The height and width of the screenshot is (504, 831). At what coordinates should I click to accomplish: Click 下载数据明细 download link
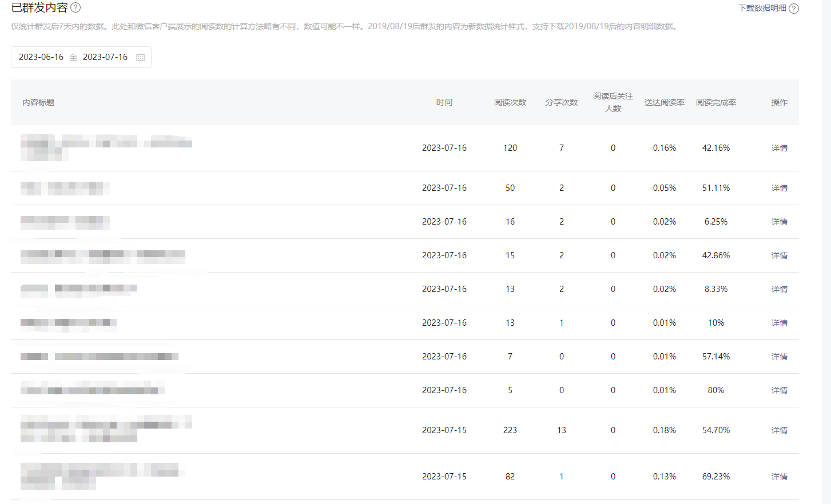762,9
